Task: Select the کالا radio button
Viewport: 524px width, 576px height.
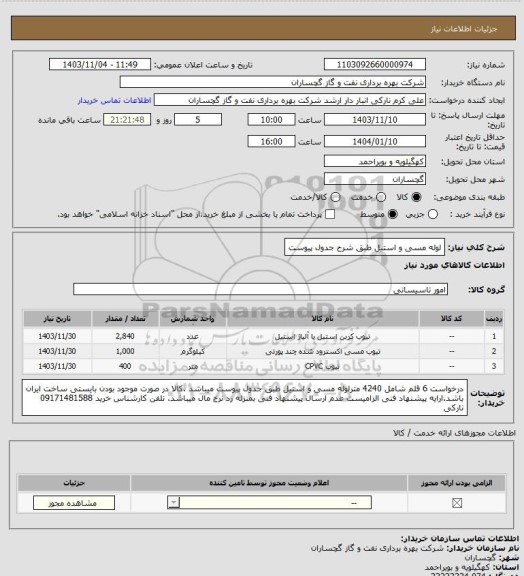Action: click(x=416, y=197)
